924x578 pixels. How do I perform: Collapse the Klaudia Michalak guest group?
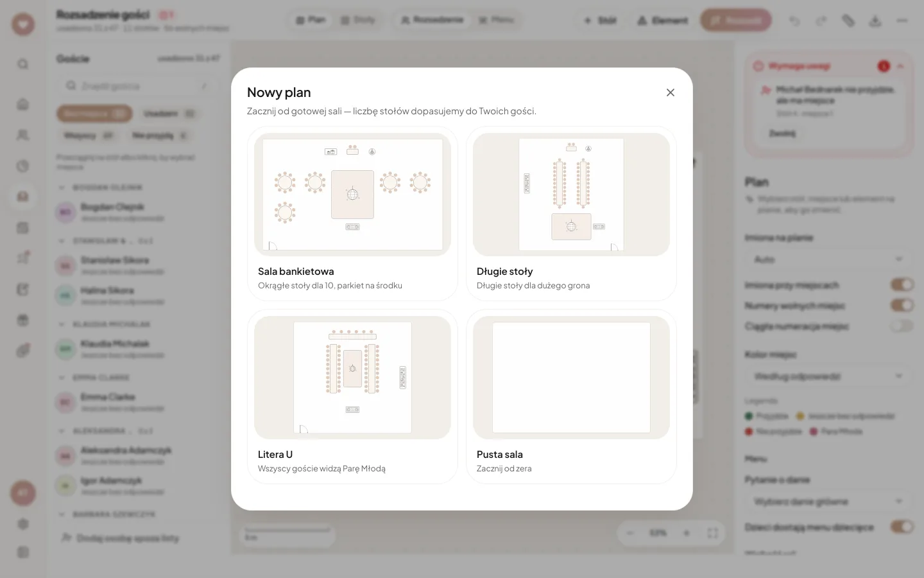click(x=62, y=324)
